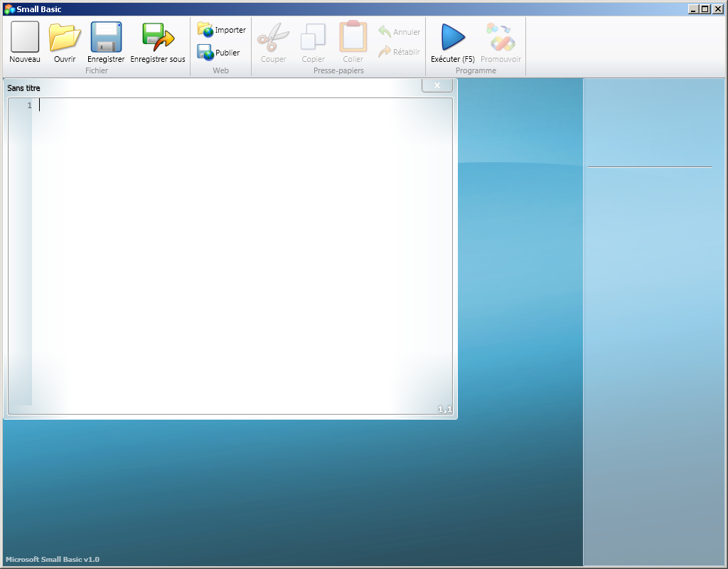The width and height of the screenshot is (728, 569).
Task: Copy selection with Copier icon
Action: click(313, 42)
